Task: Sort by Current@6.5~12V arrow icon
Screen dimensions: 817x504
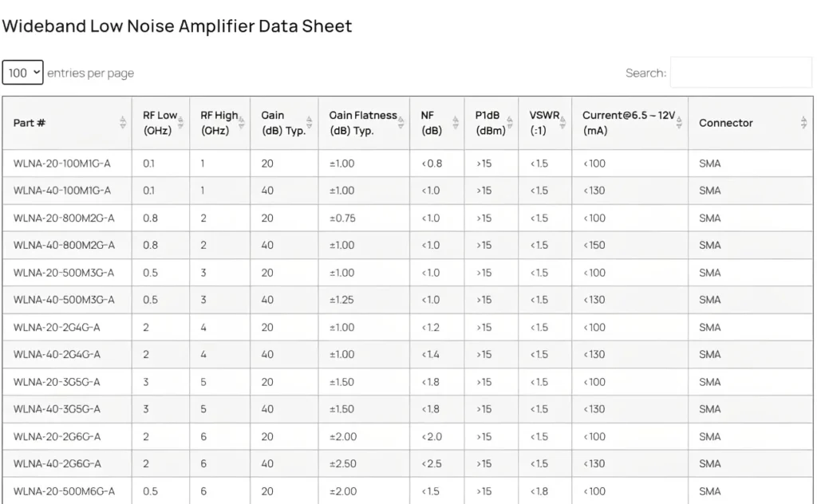Action: click(x=680, y=123)
